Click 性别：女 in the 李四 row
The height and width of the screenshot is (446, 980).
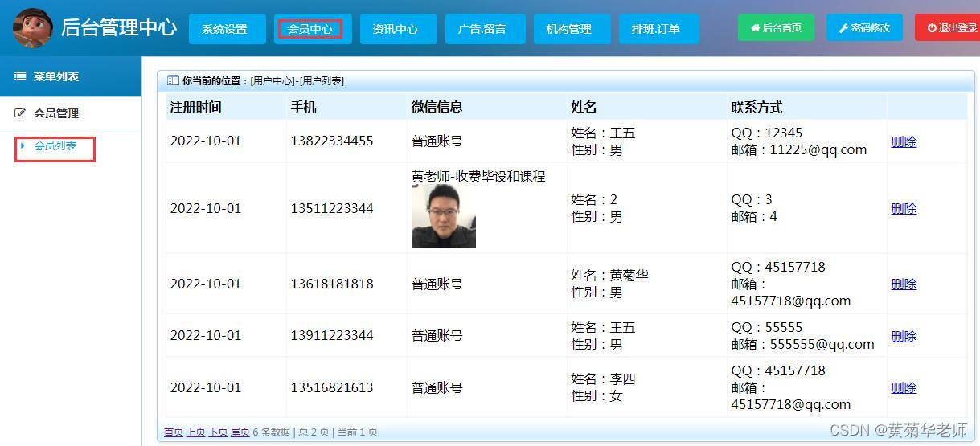tap(597, 395)
